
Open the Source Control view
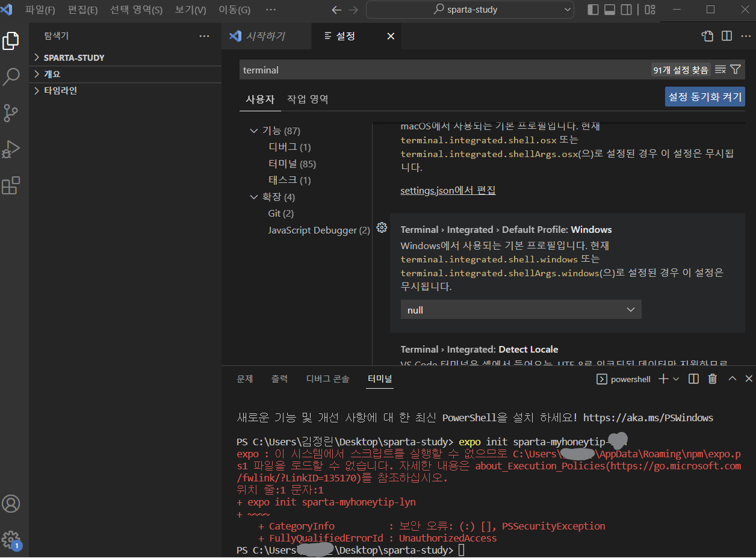coord(11,113)
